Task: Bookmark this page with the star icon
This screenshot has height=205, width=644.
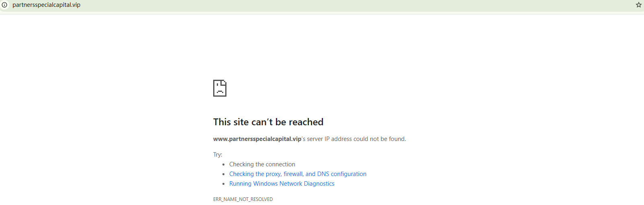Action: coord(638,5)
